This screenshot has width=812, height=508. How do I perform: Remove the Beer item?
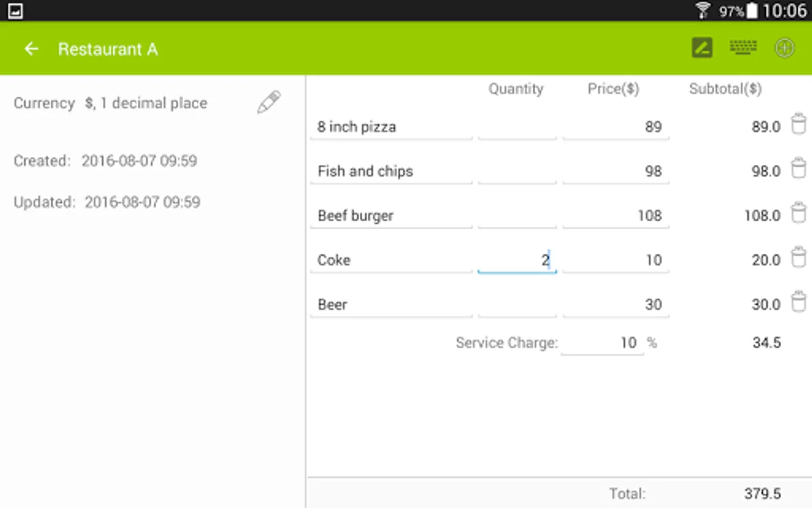tap(798, 303)
